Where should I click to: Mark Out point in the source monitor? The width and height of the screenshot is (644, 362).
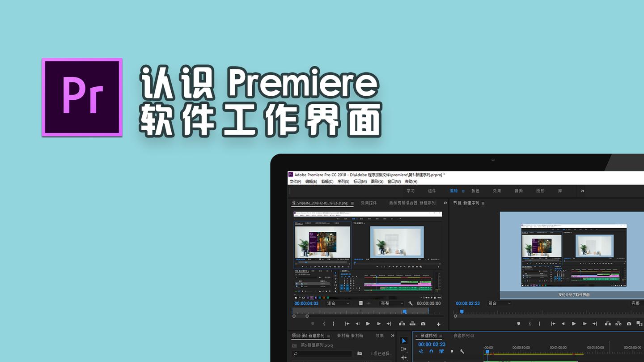334,324
